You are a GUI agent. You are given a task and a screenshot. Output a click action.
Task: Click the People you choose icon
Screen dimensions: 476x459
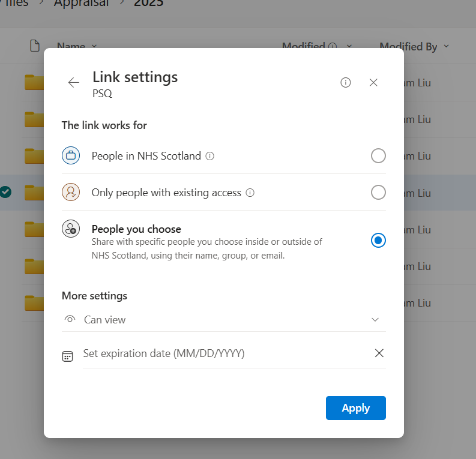click(x=71, y=229)
